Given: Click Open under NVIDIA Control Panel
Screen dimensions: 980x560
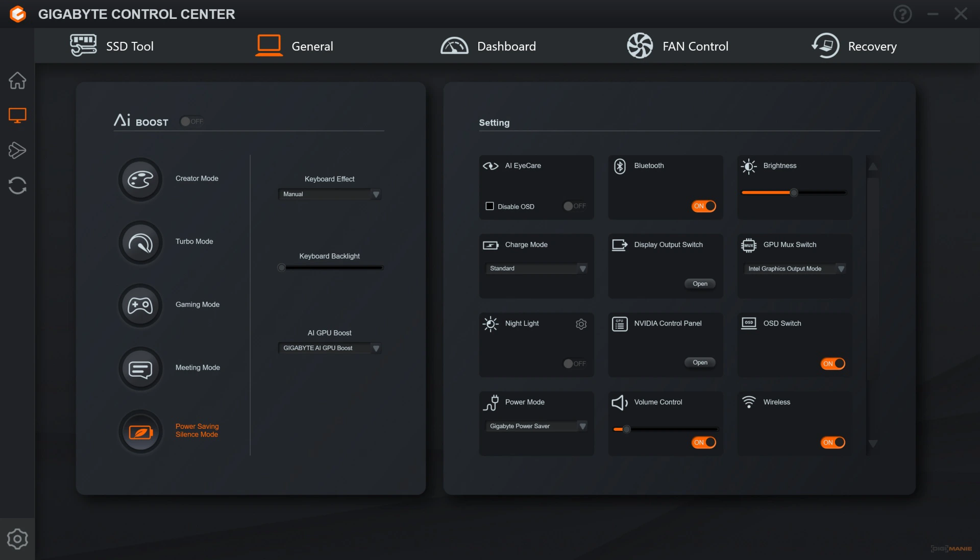Looking at the screenshot, I should 700,362.
